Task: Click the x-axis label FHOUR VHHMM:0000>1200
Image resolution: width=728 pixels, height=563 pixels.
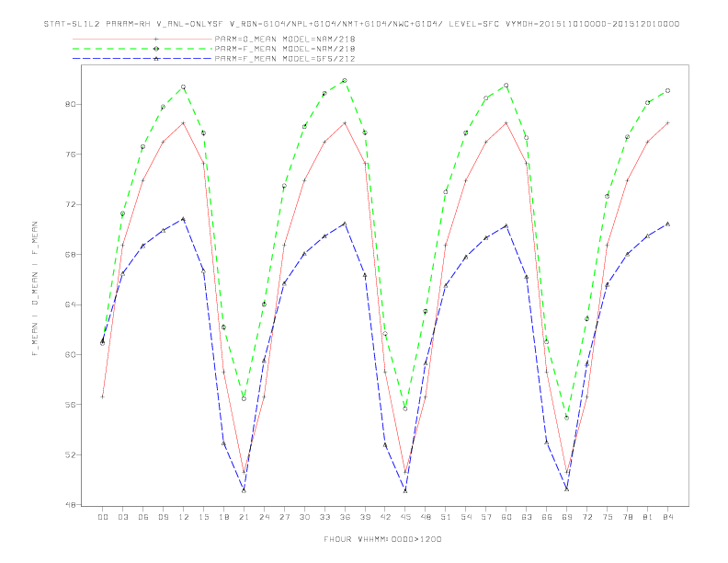Action: click(382, 539)
